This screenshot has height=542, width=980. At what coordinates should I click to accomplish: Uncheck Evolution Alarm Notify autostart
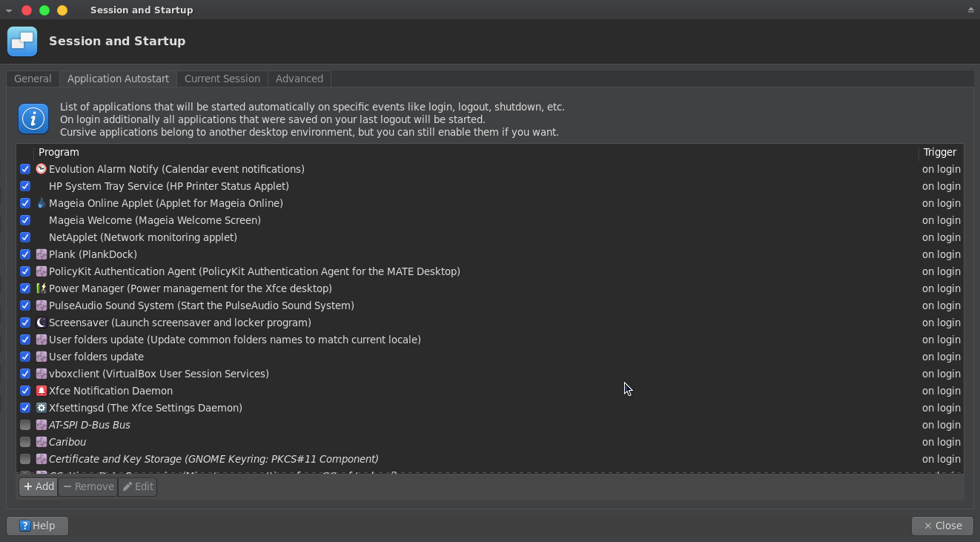point(25,169)
